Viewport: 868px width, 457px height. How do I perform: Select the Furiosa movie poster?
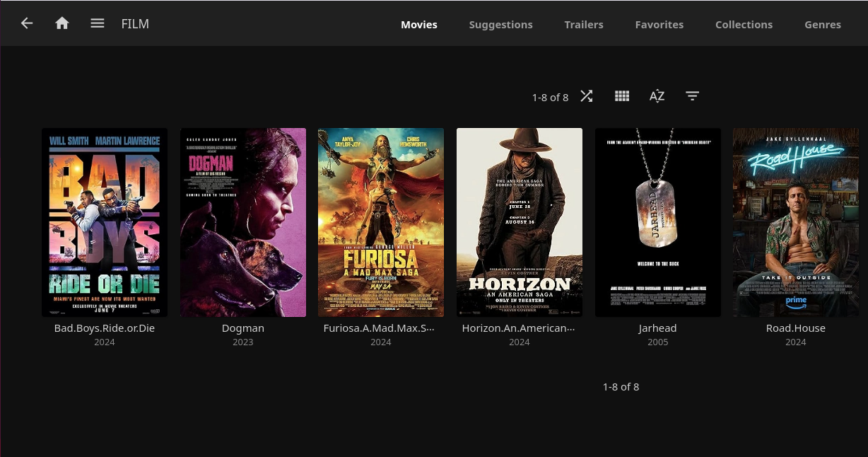click(x=381, y=222)
